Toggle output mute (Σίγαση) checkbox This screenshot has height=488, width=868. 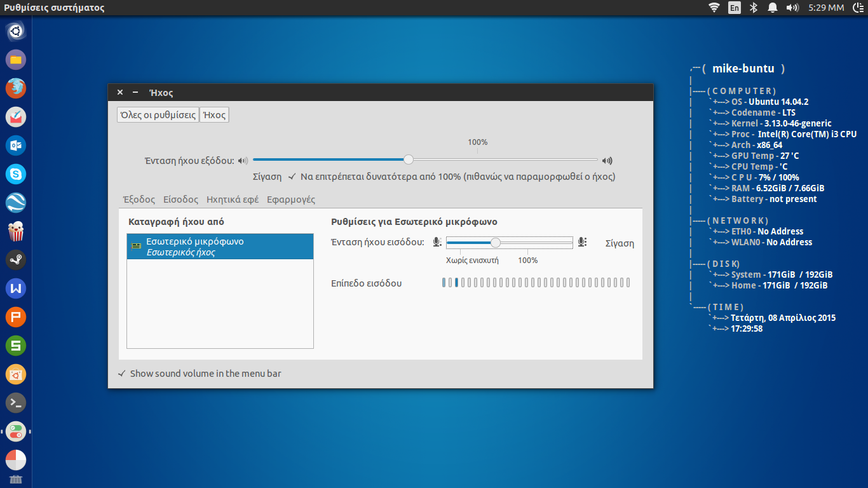267,177
